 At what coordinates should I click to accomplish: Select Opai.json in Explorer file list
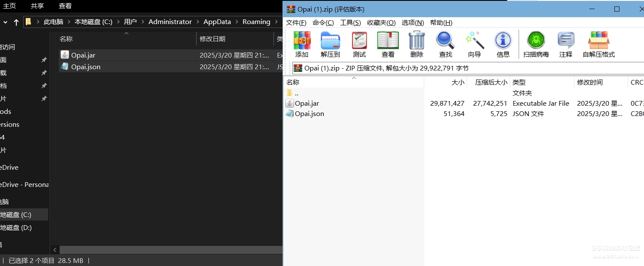click(x=86, y=67)
